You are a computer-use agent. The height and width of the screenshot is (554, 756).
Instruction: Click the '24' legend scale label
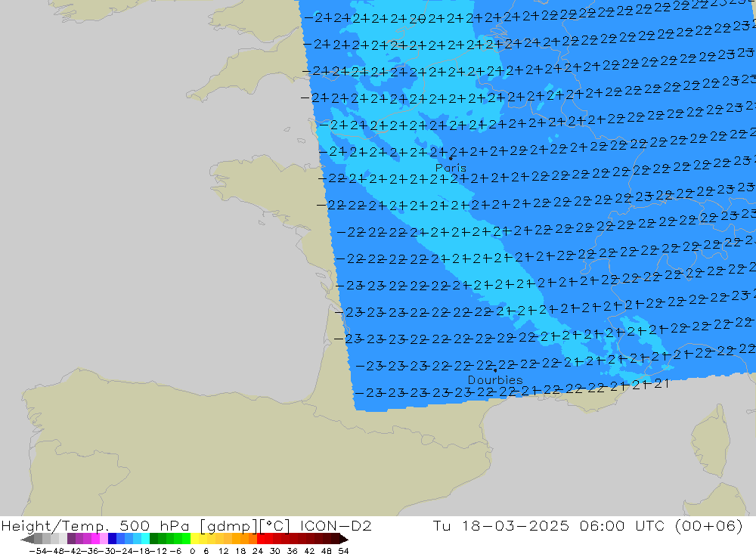[x=258, y=551]
